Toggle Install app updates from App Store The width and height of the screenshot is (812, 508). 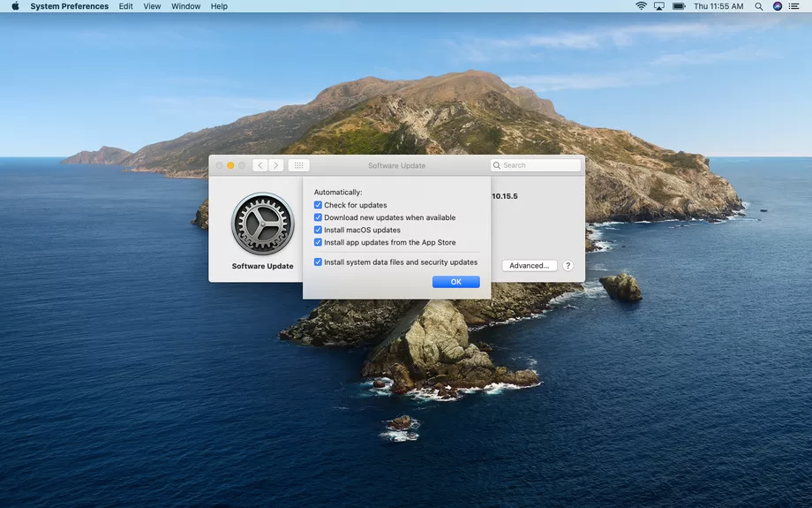coord(319,242)
